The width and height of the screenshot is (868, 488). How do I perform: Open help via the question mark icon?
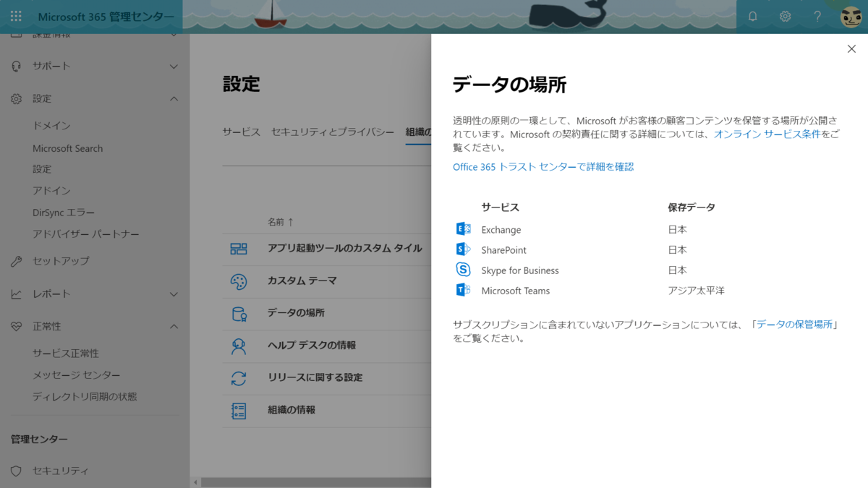[x=817, y=16]
